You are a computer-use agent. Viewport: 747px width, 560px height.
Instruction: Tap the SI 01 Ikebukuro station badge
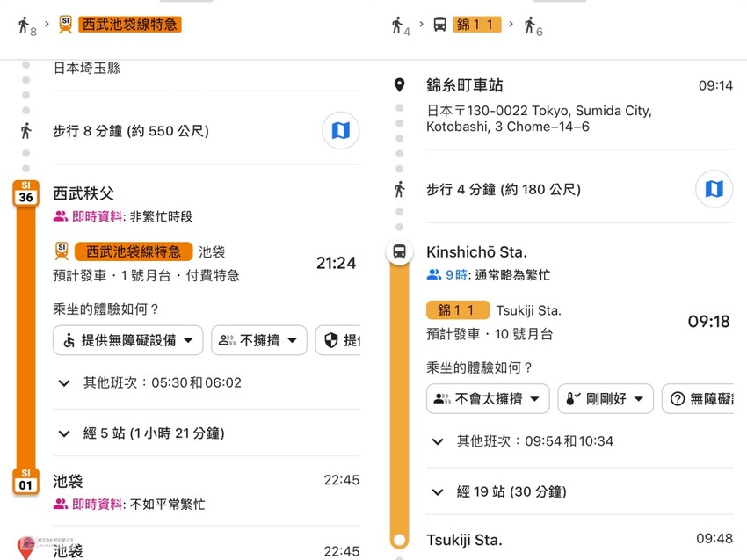click(25, 481)
